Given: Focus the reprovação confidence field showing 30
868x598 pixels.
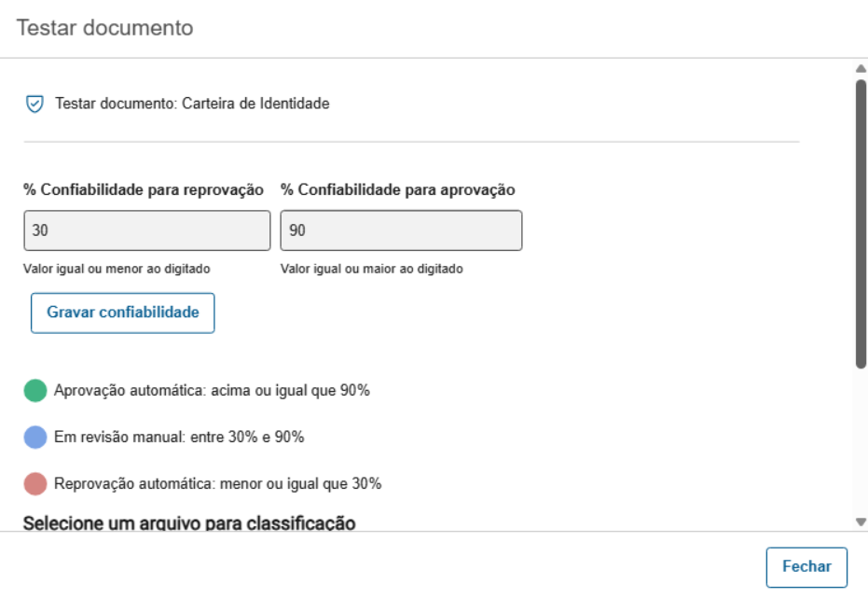Looking at the screenshot, I should [x=147, y=230].
